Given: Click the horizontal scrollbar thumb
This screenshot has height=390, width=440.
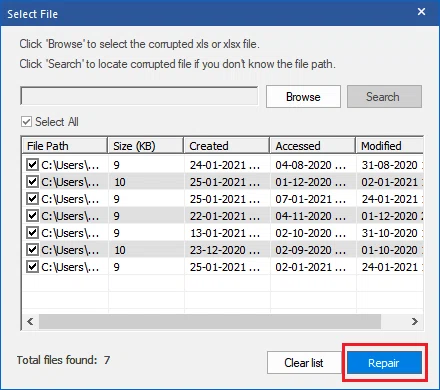Looking at the screenshot, I should pyautogui.click(x=210, y=321).
